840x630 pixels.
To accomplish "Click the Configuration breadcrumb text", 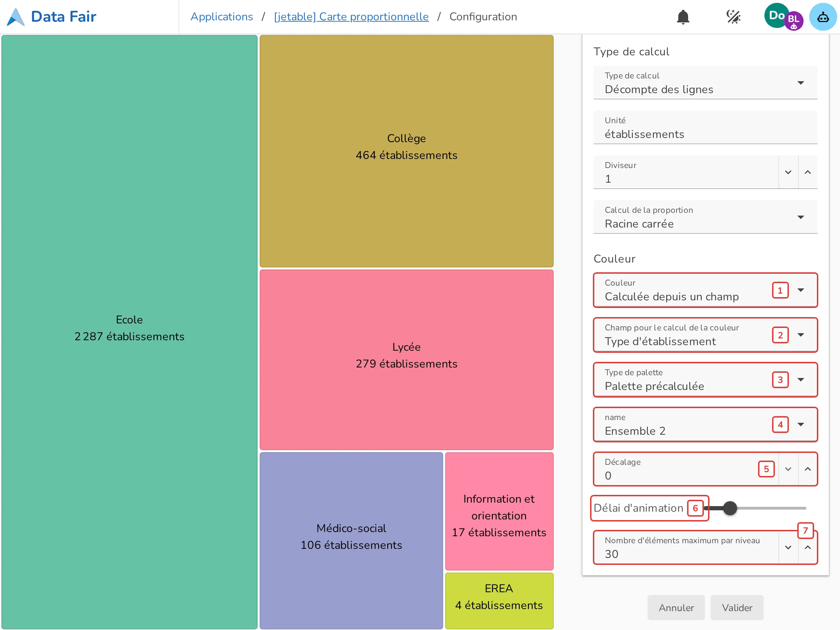I will click(483, 17).
